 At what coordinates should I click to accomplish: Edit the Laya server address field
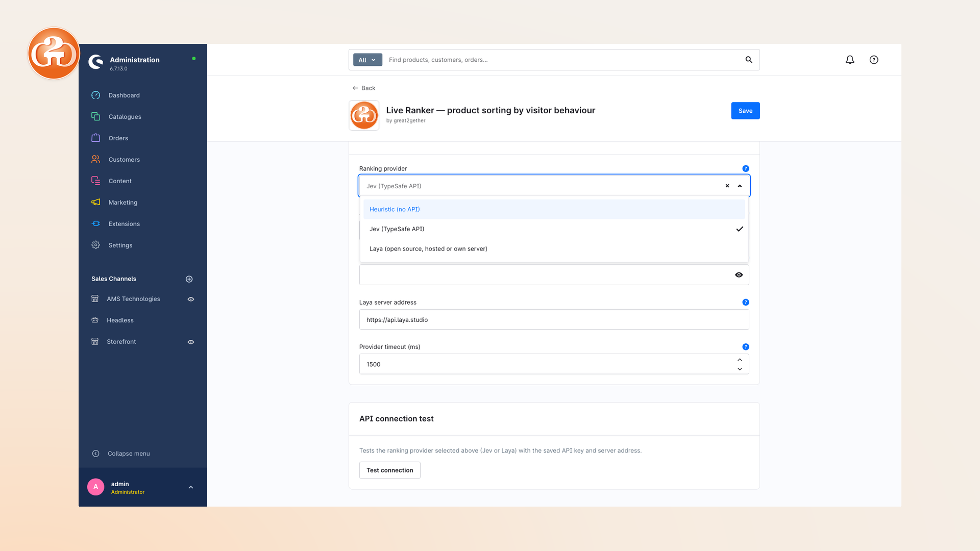pos(554,320)
